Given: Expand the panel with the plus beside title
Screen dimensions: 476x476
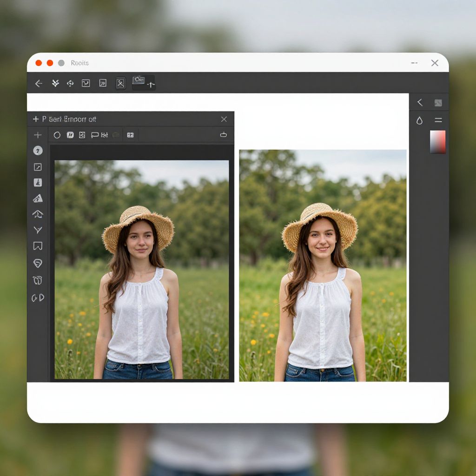Looking at the screenshot, I should point(35,119).
